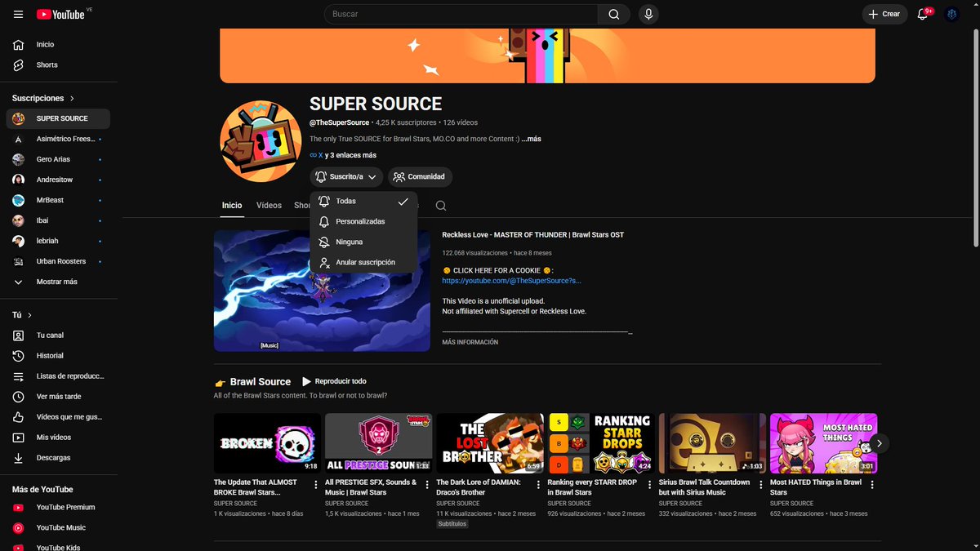Open Andresitow subscription
The image size is (980, 551).
pos(58,180)
